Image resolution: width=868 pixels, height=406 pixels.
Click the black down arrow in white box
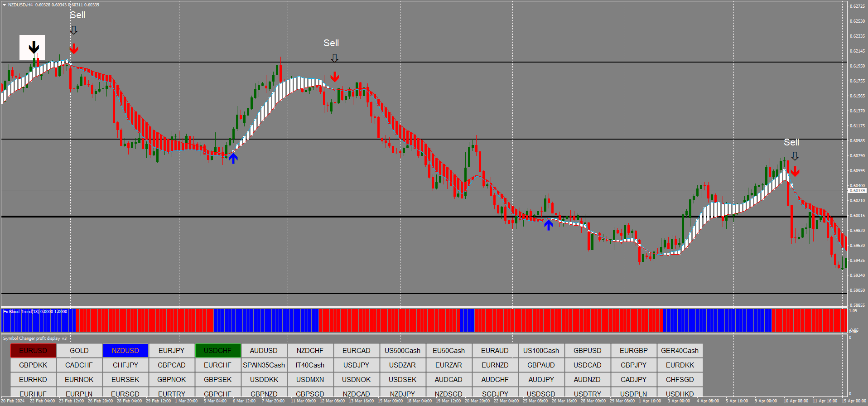(x=34, y=47)
